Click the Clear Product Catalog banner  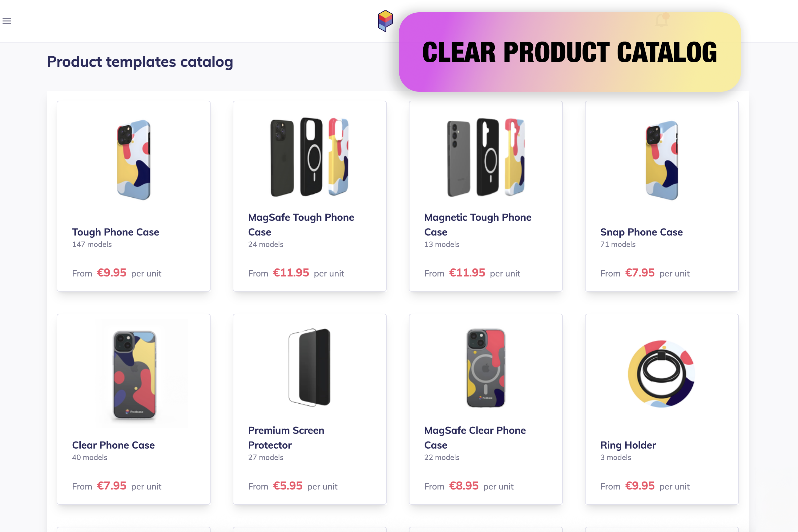(x=570, y=52)
